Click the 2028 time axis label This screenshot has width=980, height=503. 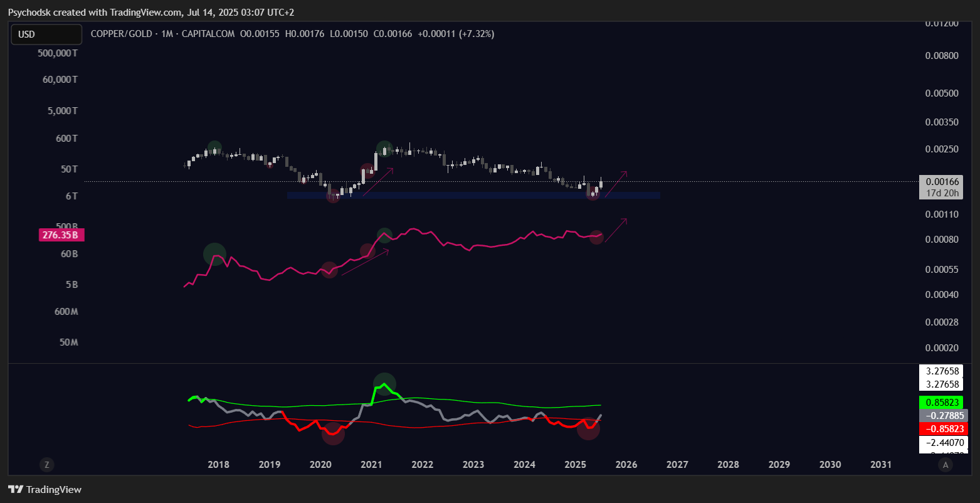(x=728, y=465)
